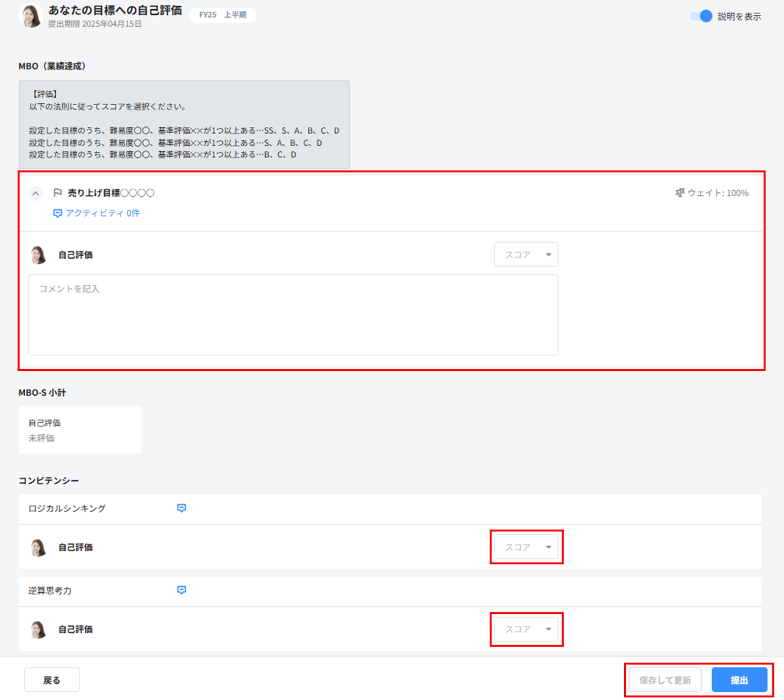This screenshot has width=784, height=700.
Task: Click into the コメントを記入 text area
Action: coord(292,315)
